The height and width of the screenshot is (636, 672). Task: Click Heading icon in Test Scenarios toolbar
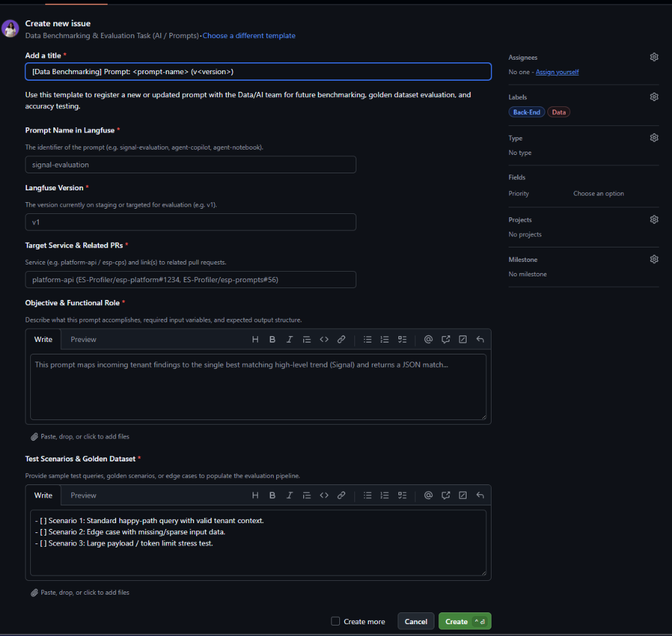pos(255,496)
